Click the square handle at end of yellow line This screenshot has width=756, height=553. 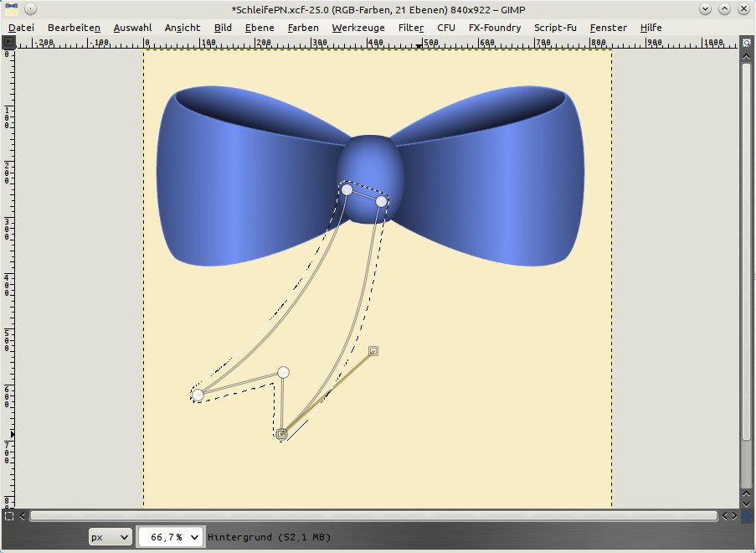373,350
